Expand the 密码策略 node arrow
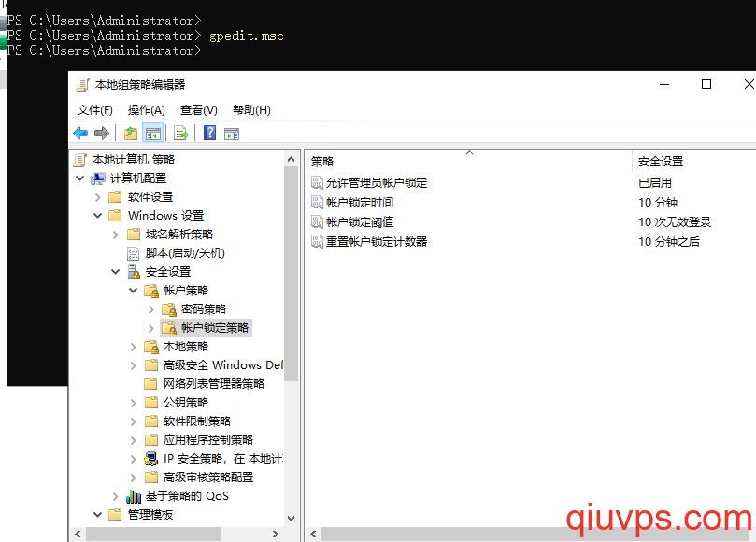 pyautogui.click(x=151, y=309)
